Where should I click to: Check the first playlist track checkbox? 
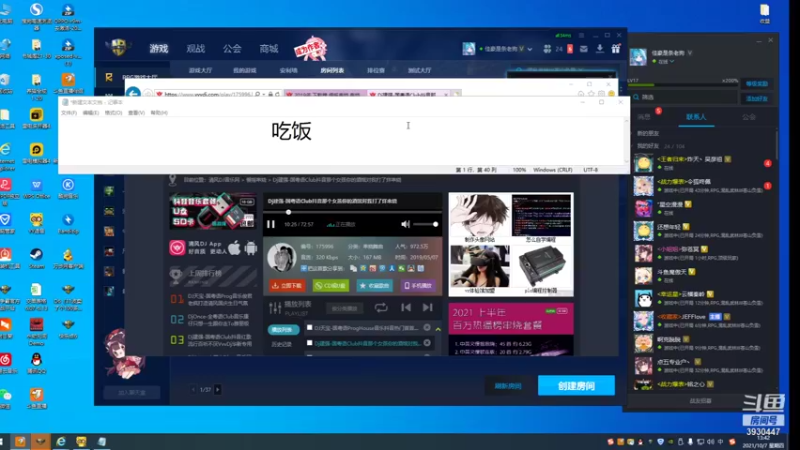pyautogui.click(x=309, y=328)
